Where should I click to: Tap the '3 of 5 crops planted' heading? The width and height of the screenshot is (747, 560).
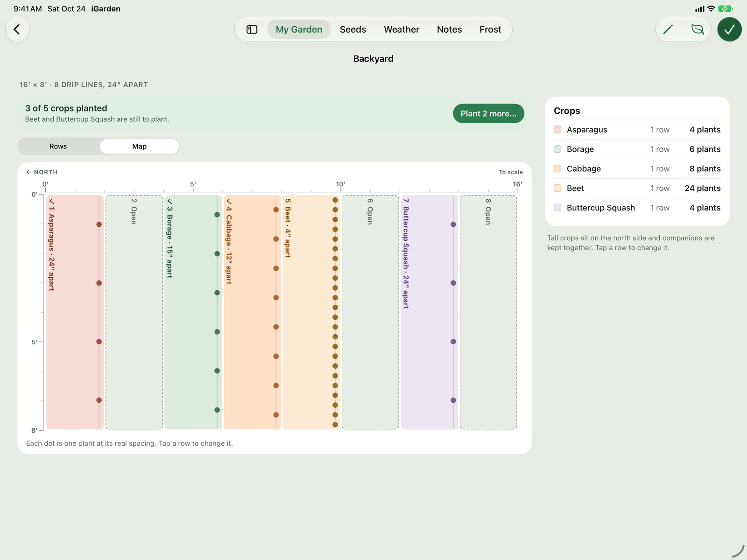(x=66, y=108)
